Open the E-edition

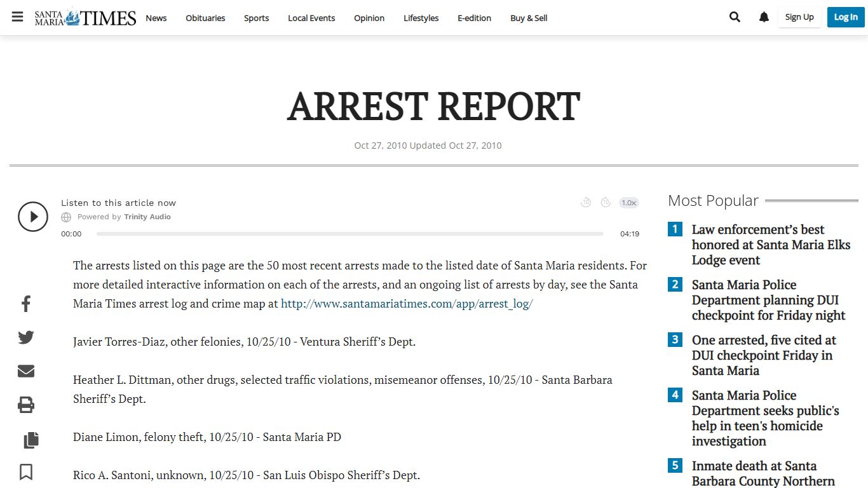[x=475, y=18]
